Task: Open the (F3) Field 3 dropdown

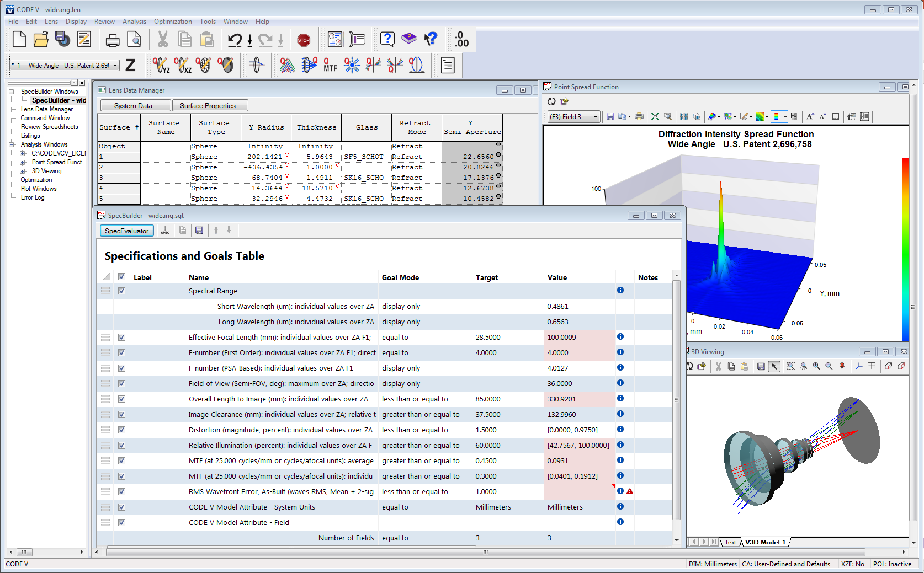Action: pos(596,117)
